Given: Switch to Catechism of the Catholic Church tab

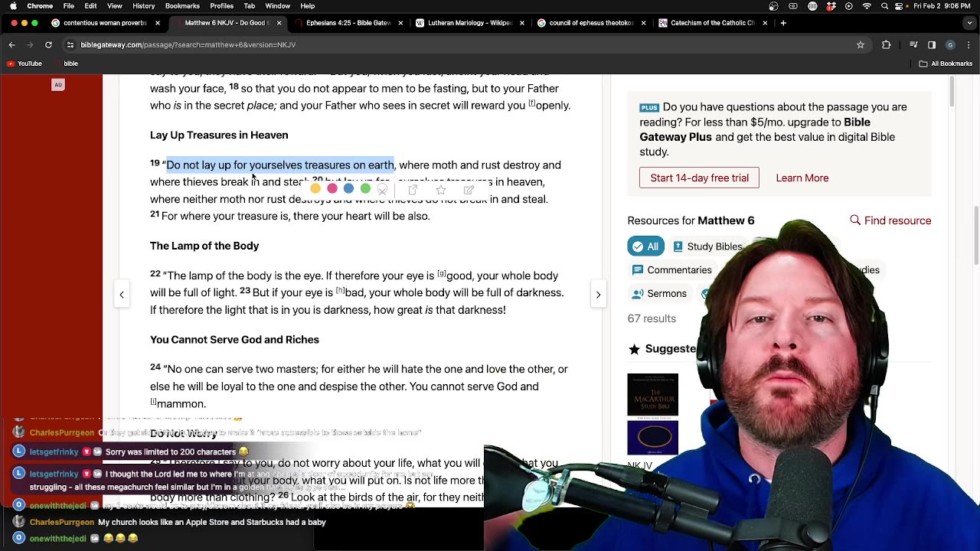Looking at the screenshot, I should click(x=712, y=23).
